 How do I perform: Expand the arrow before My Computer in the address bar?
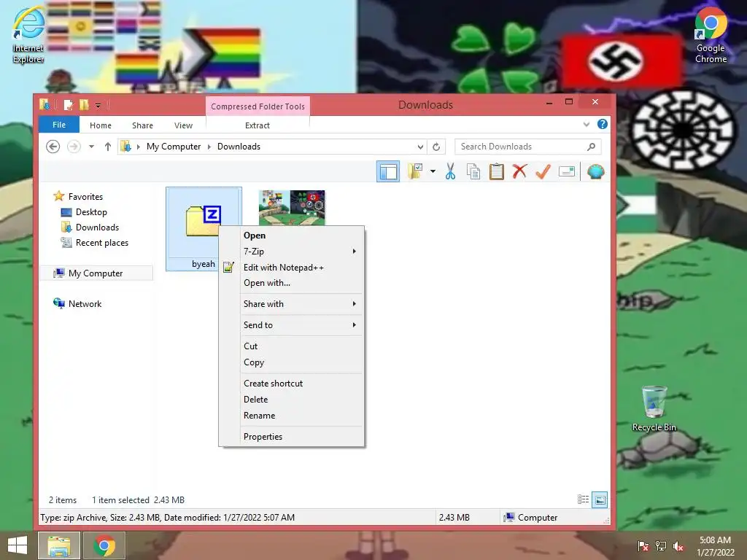click(x=139, y=147)
